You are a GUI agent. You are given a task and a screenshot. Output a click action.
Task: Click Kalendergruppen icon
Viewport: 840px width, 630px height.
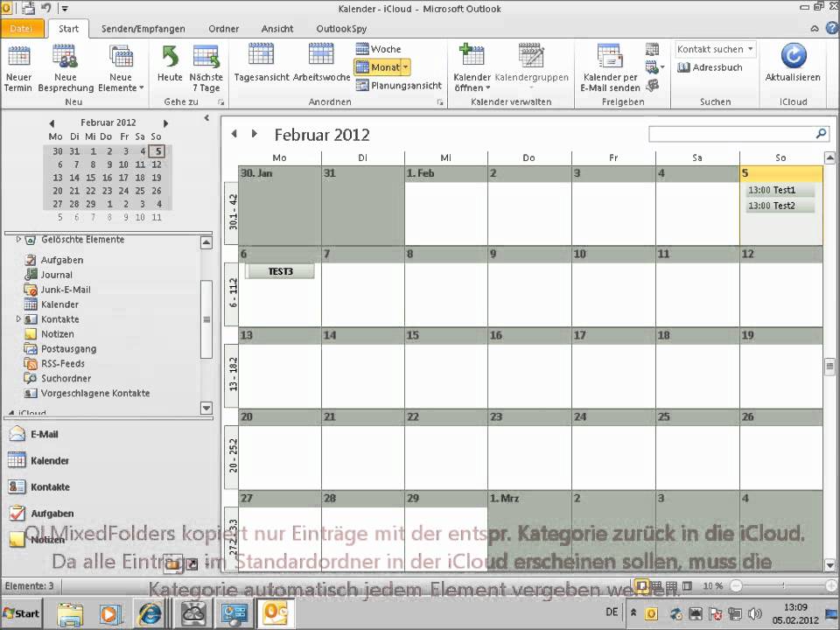[531, 56]
